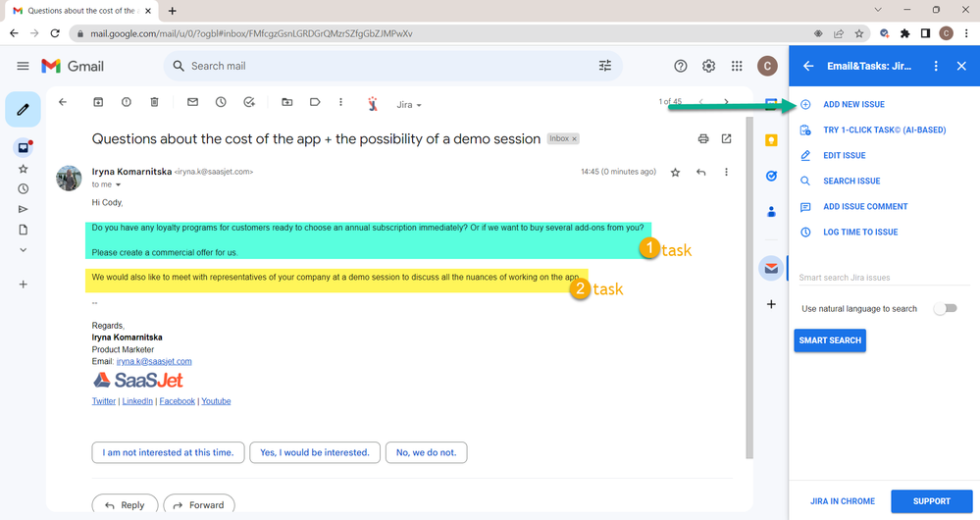Select Add New Issue
This screenshot has width=980, height=520.
tap(853, 104)
